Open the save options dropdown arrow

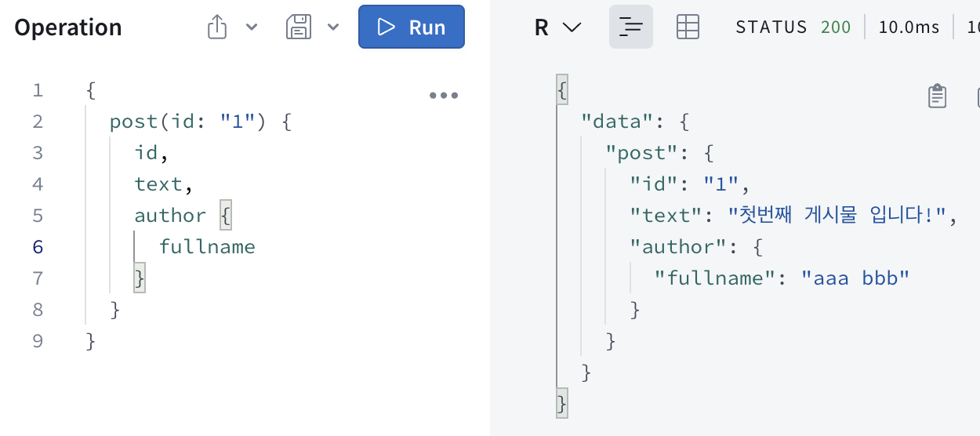pyautogui.click(x=333, y=27)
